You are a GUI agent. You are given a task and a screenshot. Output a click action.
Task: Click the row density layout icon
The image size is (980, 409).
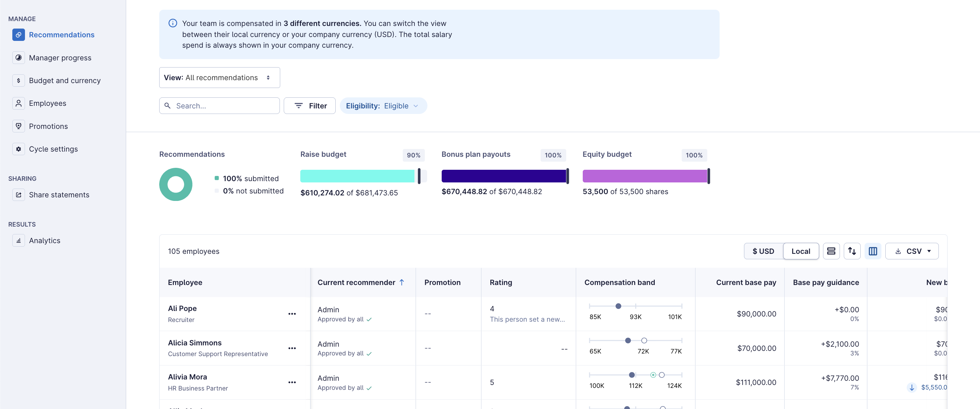(831, 251)
